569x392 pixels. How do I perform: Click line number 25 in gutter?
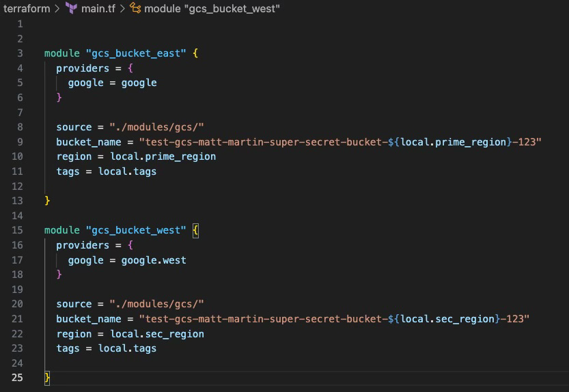click(x=18, y=378)
